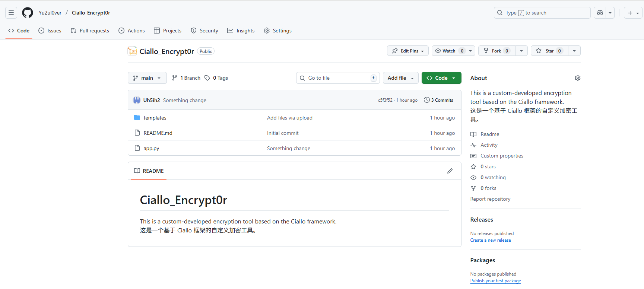Viewport: 644px width, 289px height.
Task: Open the Copilot icon in header
Action: pyautogui.click(x=600, y=13)
